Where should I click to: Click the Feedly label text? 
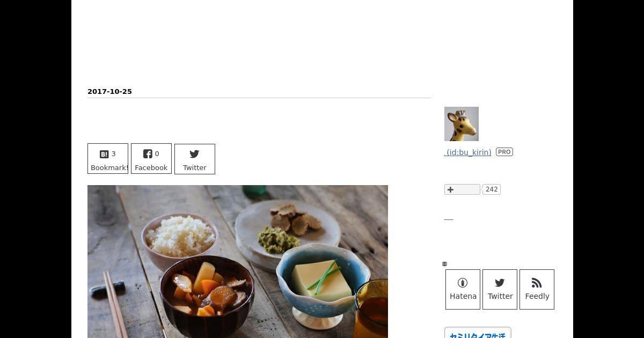pyautogui.click(x=537, y=296)
